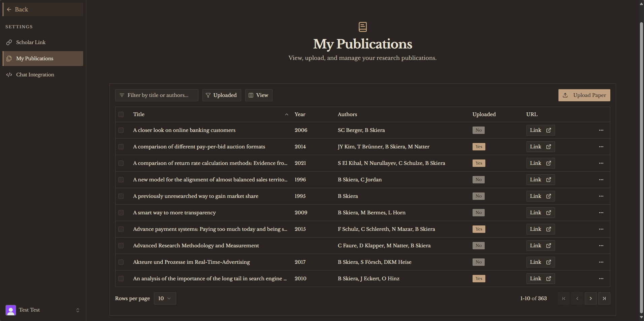Go to the first page of results
Viewport: 644px width, 321px height.
pyautogui.click(x=564, y=298)
